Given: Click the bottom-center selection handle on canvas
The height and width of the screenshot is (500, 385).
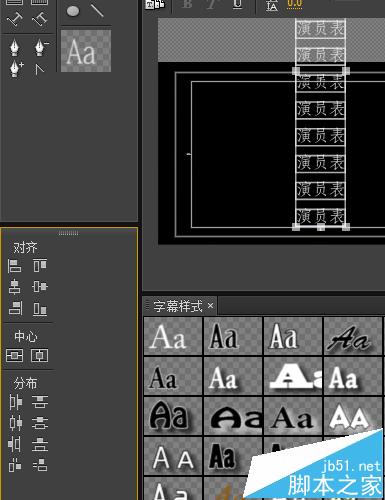Looking at the screenshot, I should coord(321,227).
